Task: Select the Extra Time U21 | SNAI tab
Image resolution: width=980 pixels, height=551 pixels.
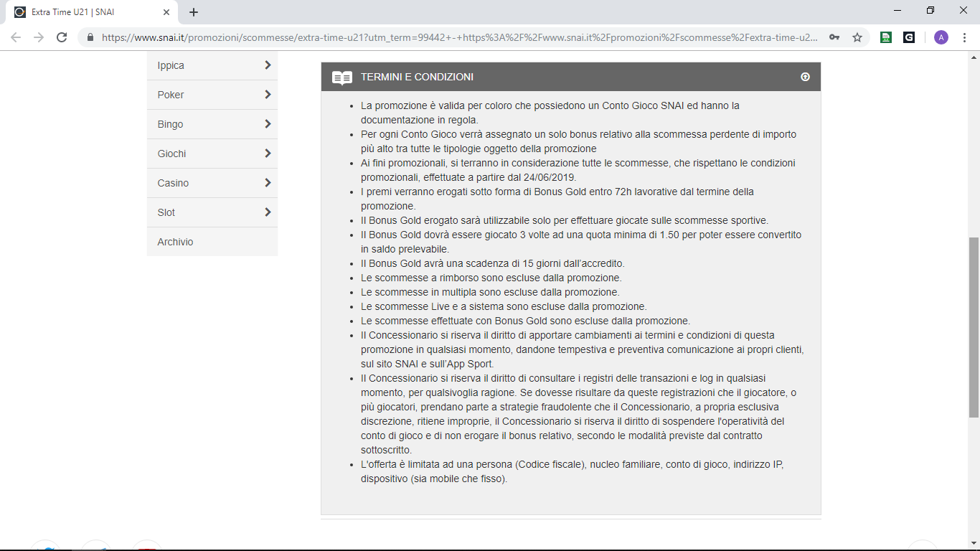Action: click(x=93, y=12)
